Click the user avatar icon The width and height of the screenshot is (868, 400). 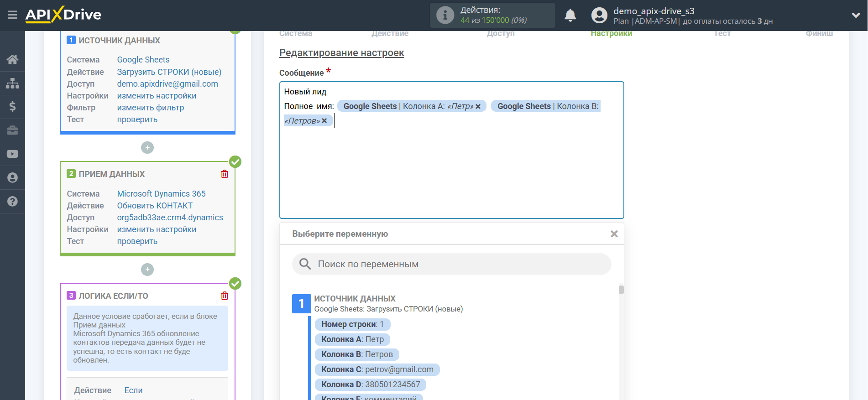(599, 16)
